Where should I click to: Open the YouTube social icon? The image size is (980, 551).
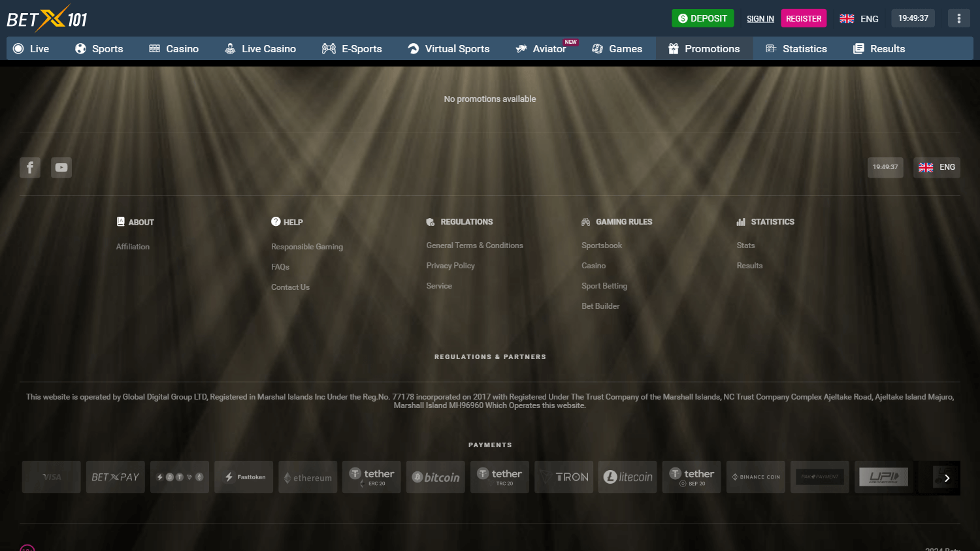coord(61,168)
